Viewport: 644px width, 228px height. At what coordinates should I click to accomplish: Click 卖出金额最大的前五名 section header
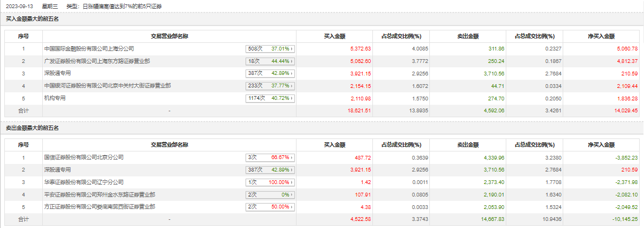click(32, 128)
